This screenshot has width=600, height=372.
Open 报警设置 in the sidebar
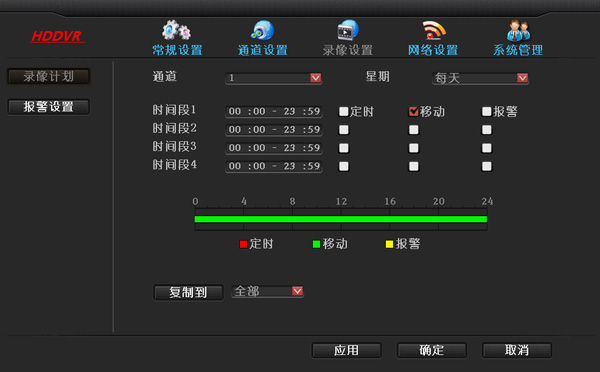click(x=49, y=107)
